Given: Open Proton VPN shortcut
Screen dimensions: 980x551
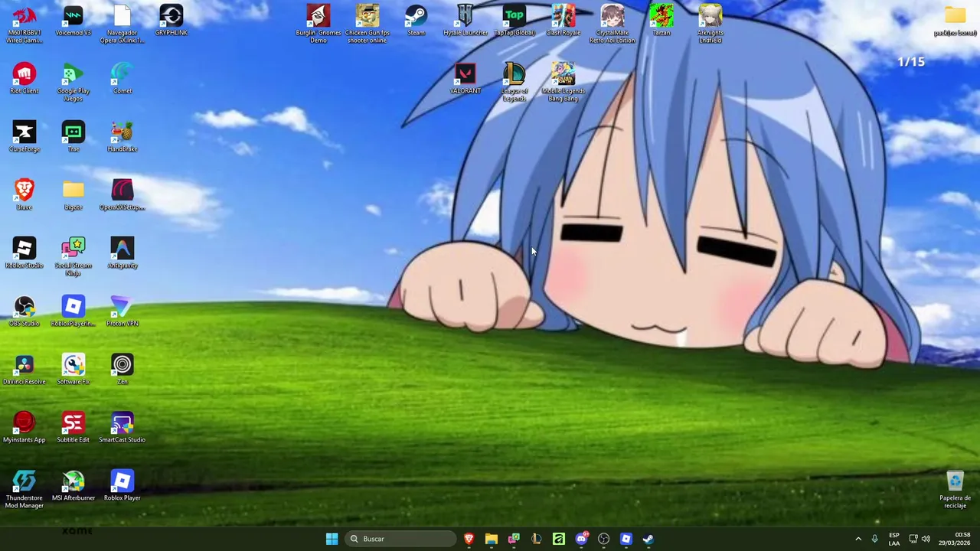Looking at the screenshot, I should tap(122, 312).
